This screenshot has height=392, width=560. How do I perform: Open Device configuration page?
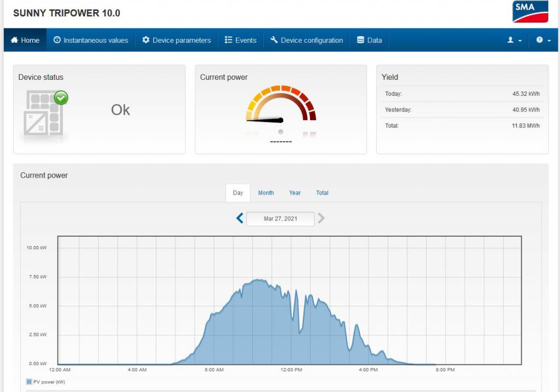(306, 40)
